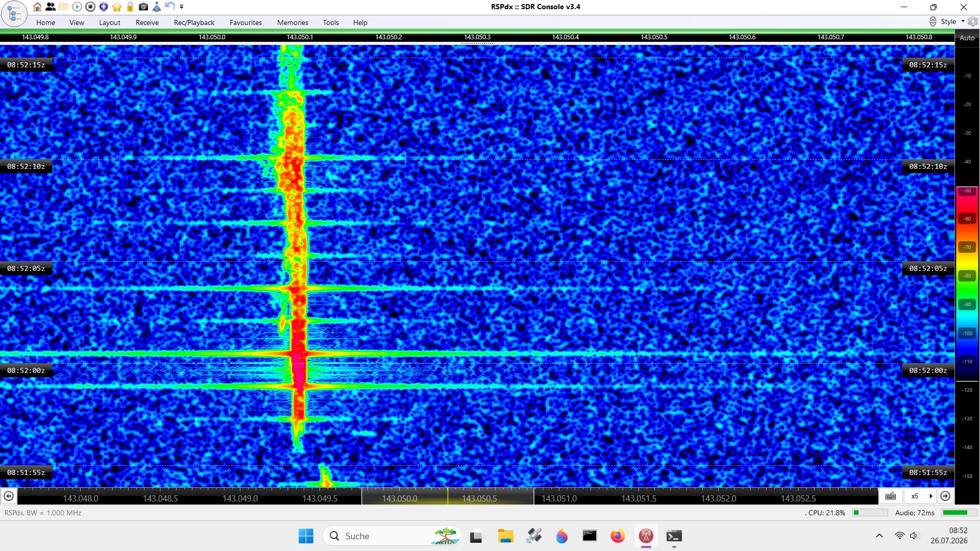Open the SDR Console application menu button
This screenshot has width=980, height=551.
pos(14,14)
